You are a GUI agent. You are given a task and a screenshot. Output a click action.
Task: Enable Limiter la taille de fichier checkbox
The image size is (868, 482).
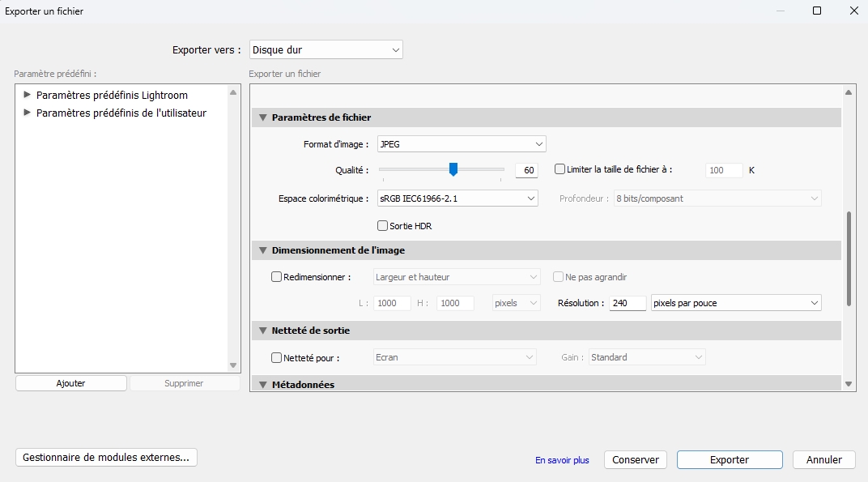560,170
